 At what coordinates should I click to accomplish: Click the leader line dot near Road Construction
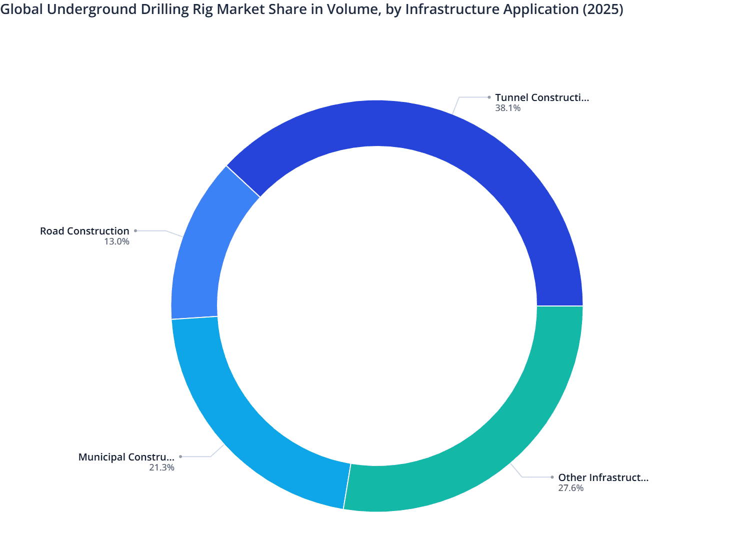click(x=135, y=230)
